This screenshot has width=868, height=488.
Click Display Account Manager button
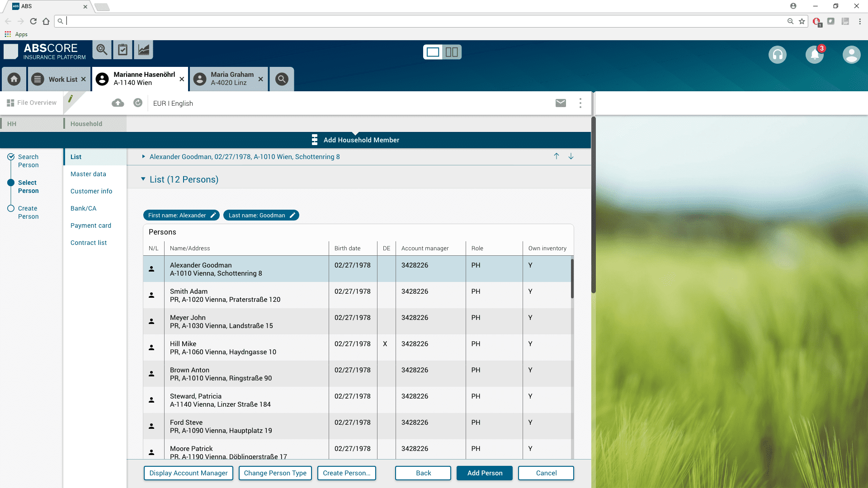click(x=189, y=473)
